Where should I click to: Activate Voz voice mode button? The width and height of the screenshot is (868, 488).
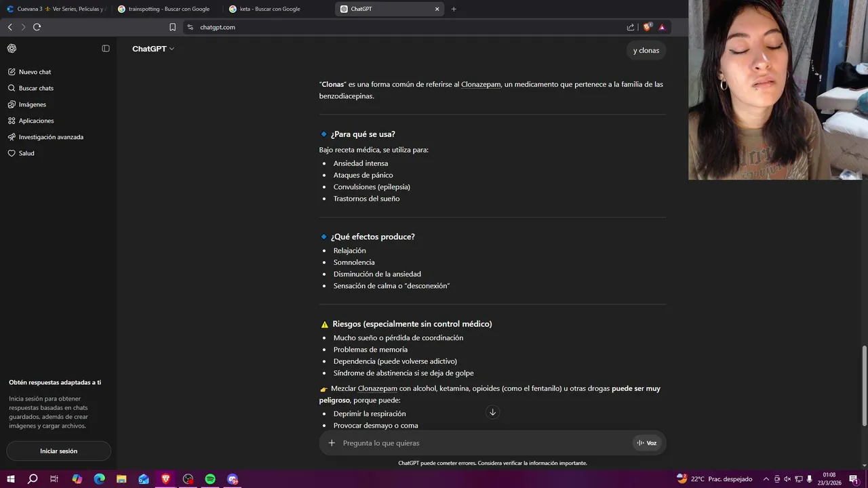[647, 443]
